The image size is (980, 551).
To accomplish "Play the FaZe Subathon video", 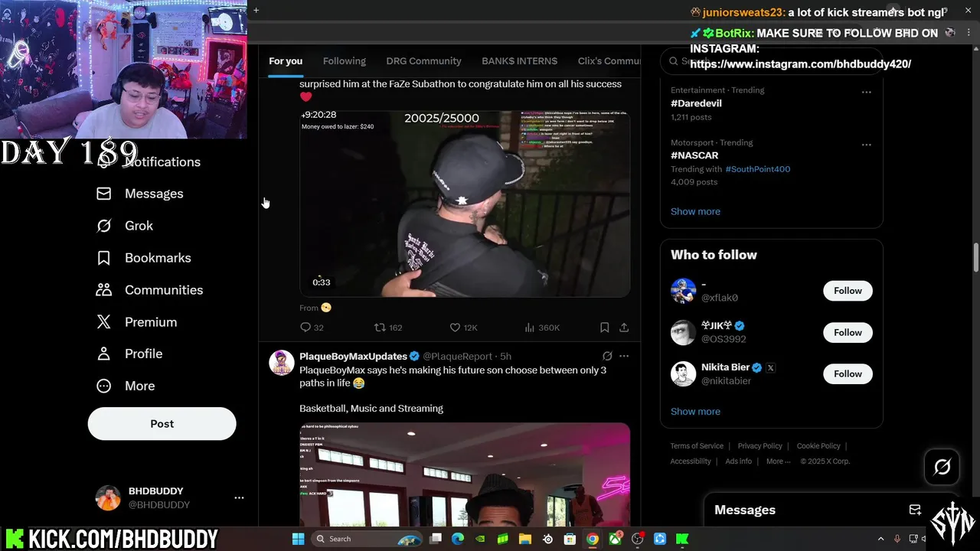I will 465,204.
